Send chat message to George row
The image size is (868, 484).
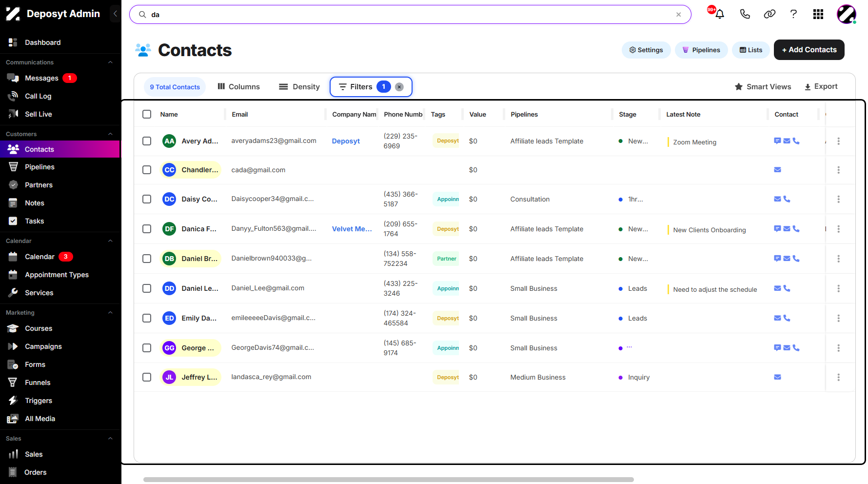pyautogui.click(x=777, y=348)
